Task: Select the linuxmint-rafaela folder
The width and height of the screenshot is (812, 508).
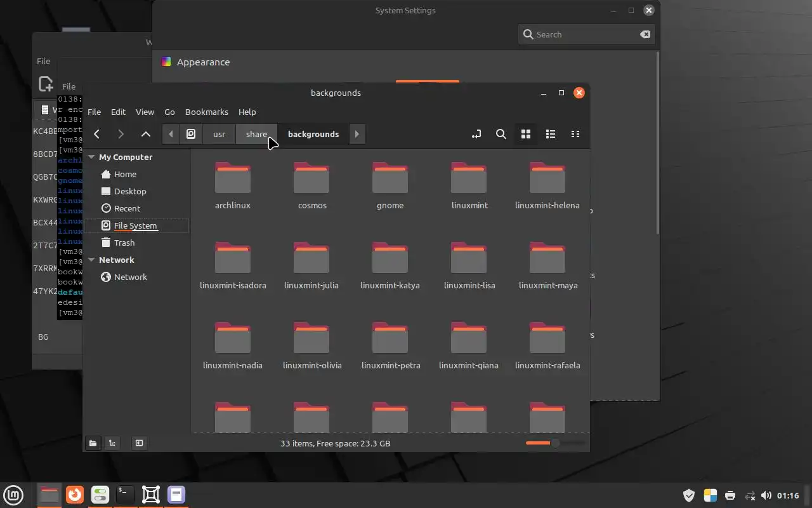Action: pos(547,345)
